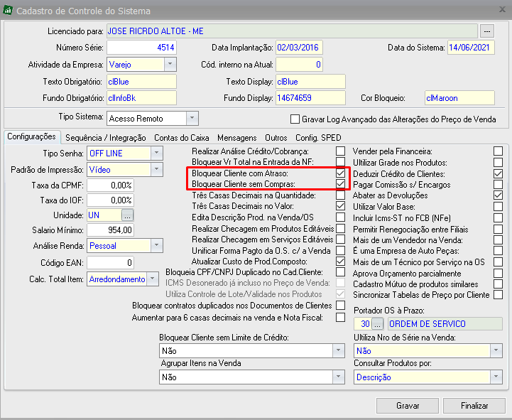Enable Bloqueia CPF/CNPJ Duplicado no Cad.Cliente
Viewport: 512px width, 420px height.
click(340, 272)
